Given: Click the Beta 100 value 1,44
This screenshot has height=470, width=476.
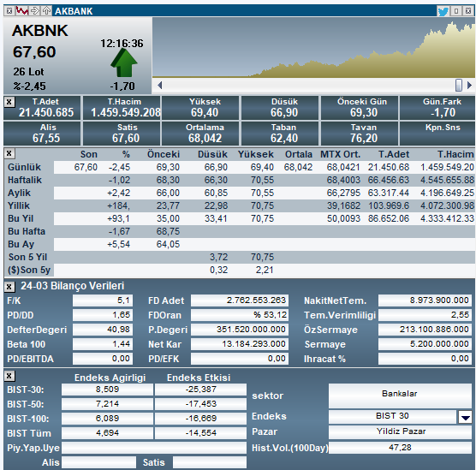Looking at the screenshot, I should (103, 344).
